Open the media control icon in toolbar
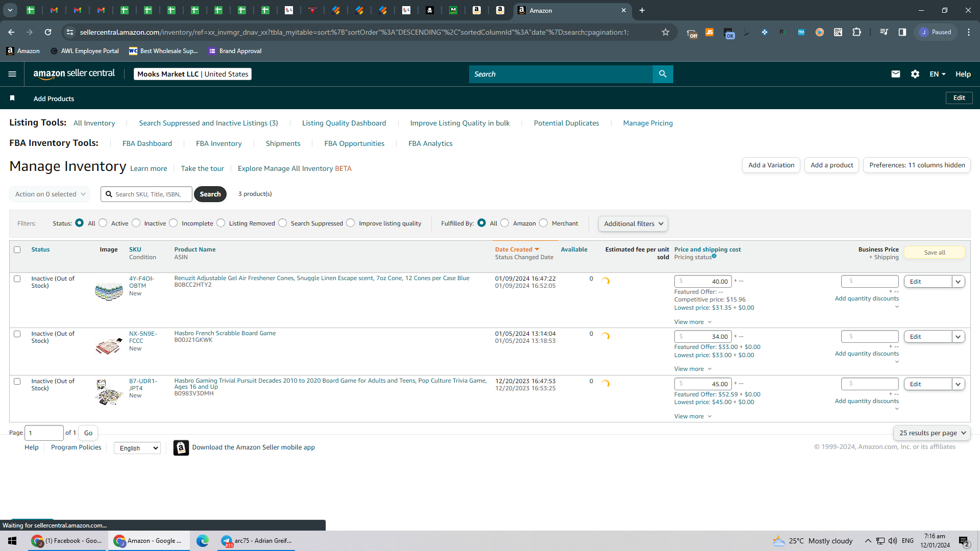The height and width of the screenshot is (551, 980). [x=884, y=32]
